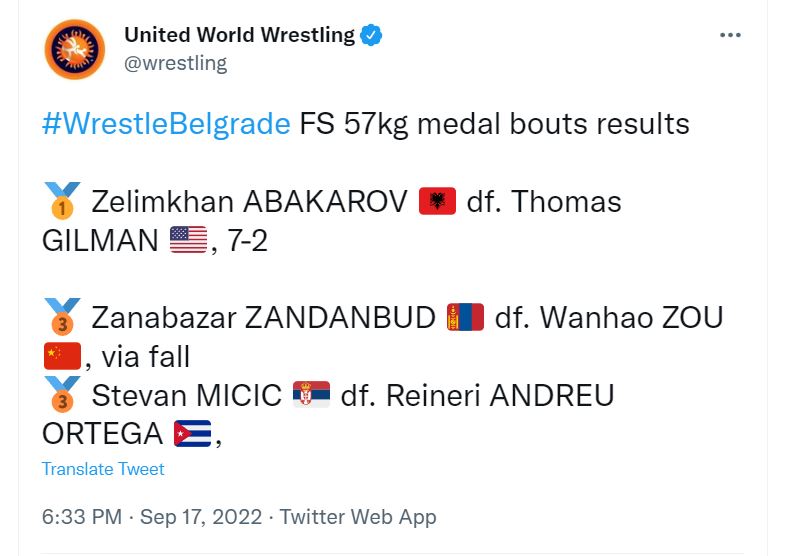Click the @wrestling handle
Image resolution: width=795 pixels, height=556 pixels.
tap(175, 64)
